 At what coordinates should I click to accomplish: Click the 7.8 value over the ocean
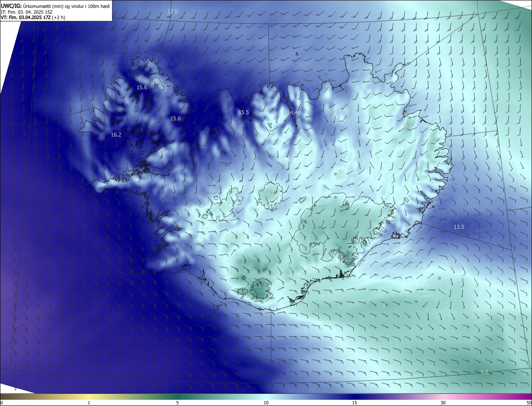(x=382, y=305)
